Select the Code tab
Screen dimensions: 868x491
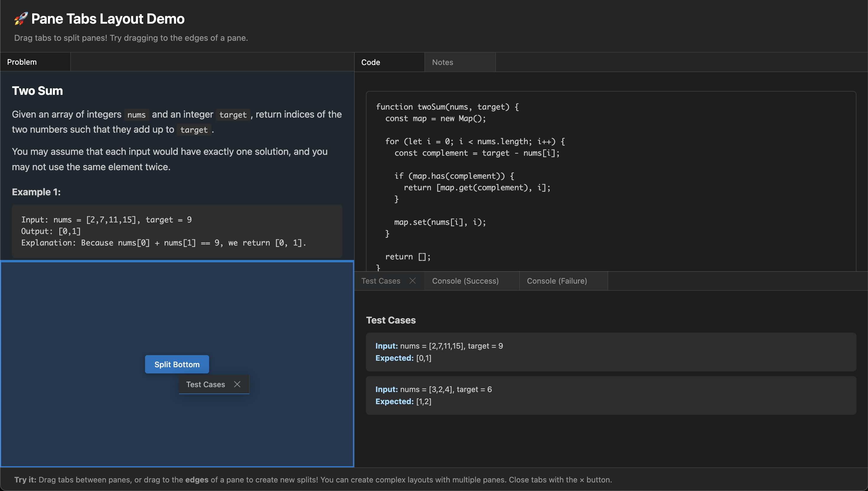pos(371,62)
